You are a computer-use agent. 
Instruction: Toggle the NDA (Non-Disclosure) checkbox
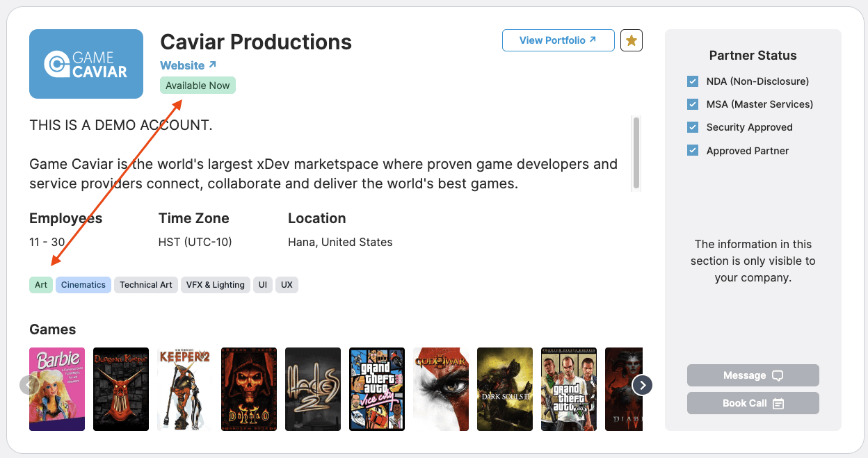[x=692, y=81]
